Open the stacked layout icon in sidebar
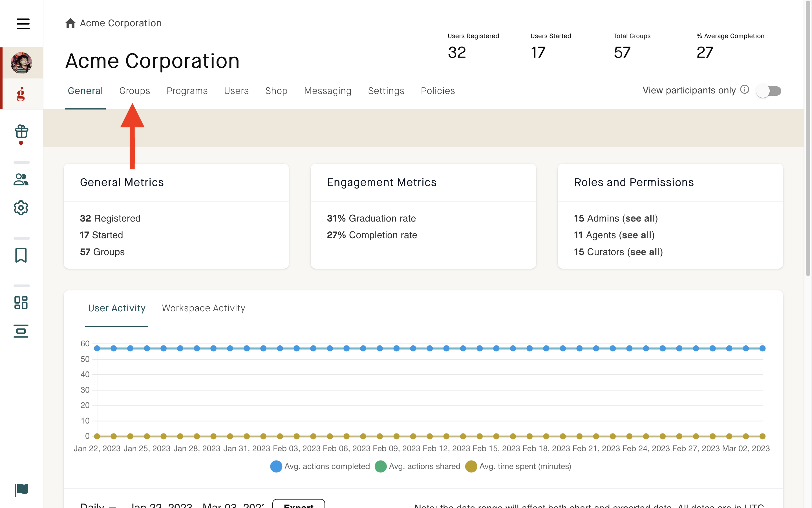This screenshot has width=812, height=508. coord(21,331)
